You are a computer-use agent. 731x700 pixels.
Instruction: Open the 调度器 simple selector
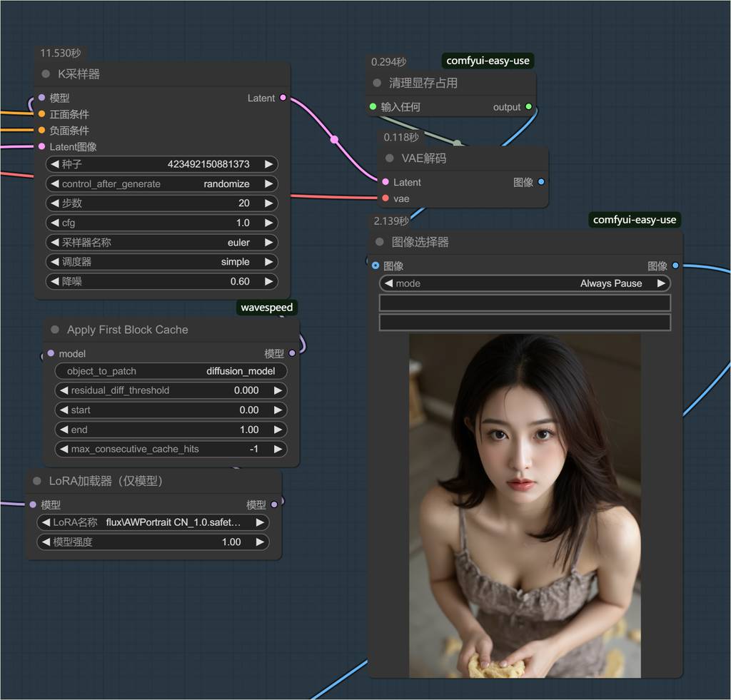[161, 262]
